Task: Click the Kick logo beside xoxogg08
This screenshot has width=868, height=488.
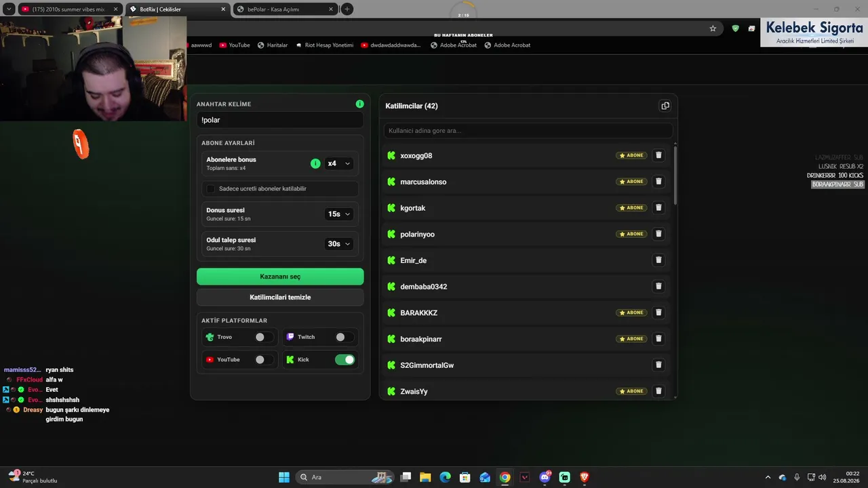Action: [x=391, y=155]
